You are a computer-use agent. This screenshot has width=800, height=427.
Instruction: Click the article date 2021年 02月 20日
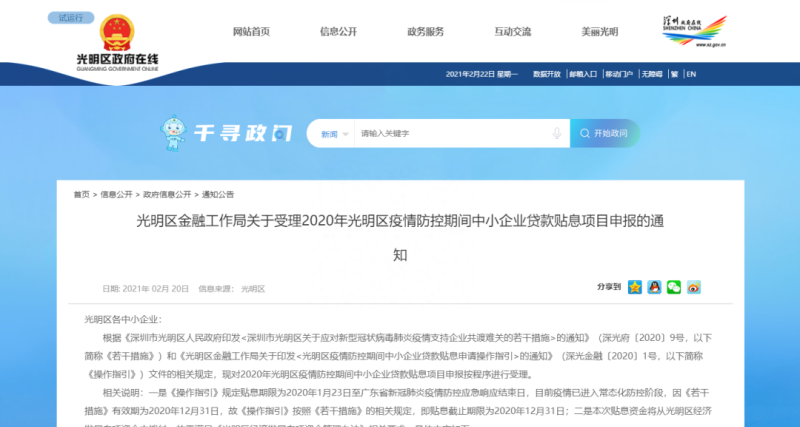(145, 289)
